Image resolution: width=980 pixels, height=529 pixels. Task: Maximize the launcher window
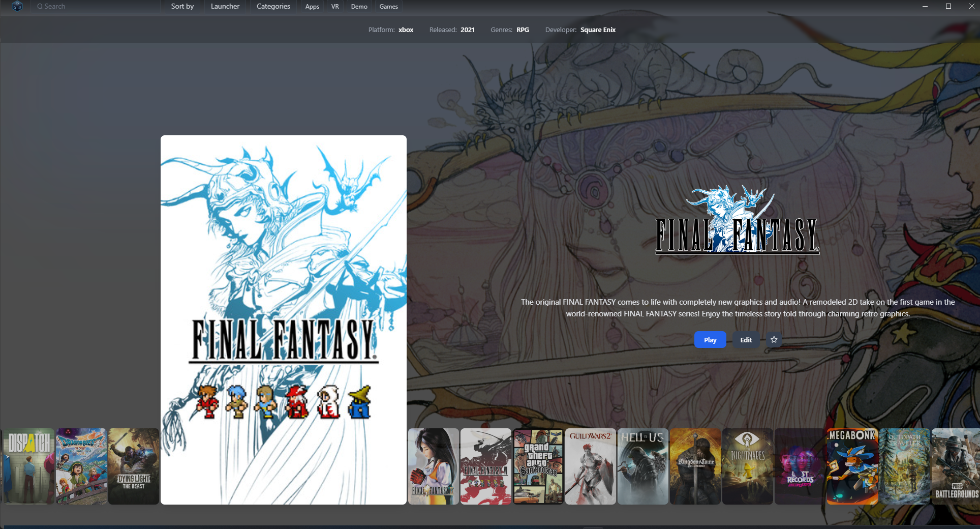point(948,7)
